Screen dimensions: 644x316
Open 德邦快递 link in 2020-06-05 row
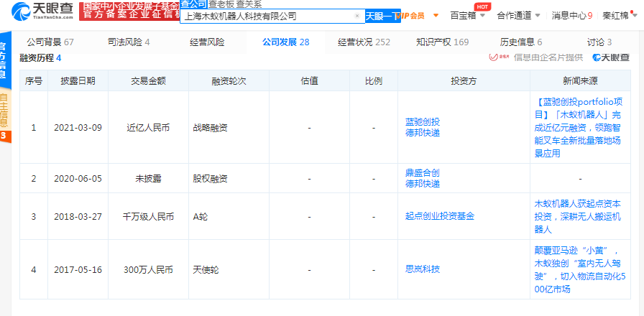coord(422,183)
